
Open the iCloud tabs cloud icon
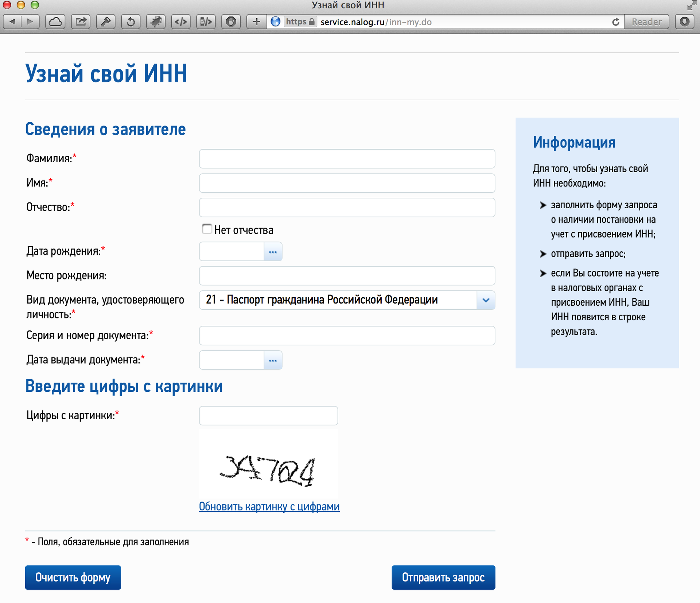55,22
